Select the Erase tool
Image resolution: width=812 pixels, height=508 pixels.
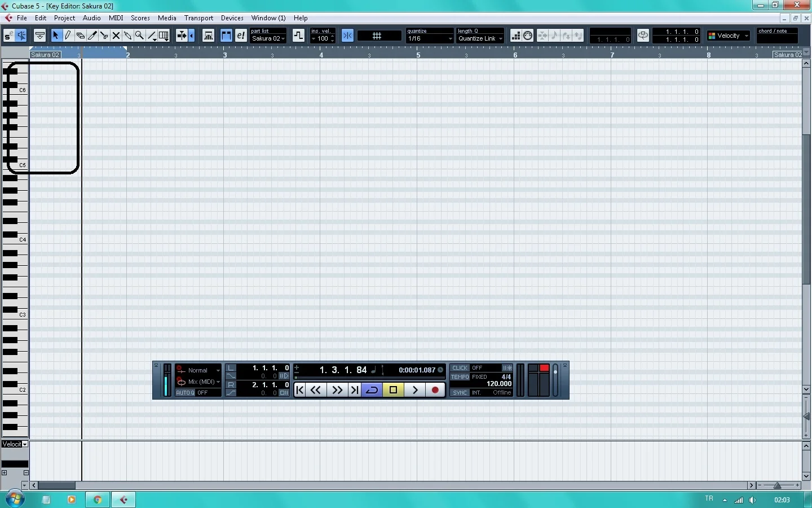coord(80,36)
